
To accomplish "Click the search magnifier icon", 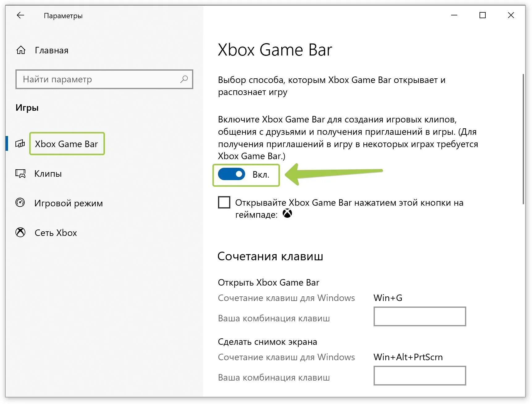I will click(x=184, y=79).
